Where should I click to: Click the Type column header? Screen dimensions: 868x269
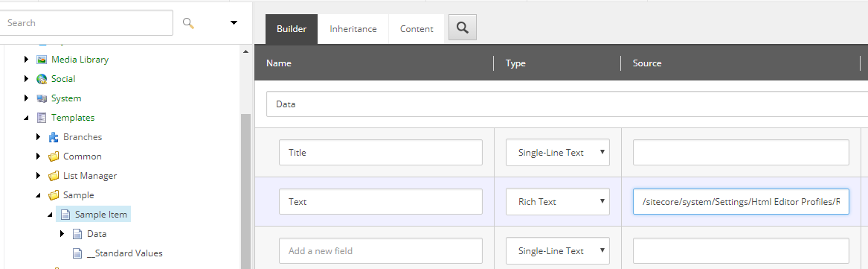coord(515,63)
